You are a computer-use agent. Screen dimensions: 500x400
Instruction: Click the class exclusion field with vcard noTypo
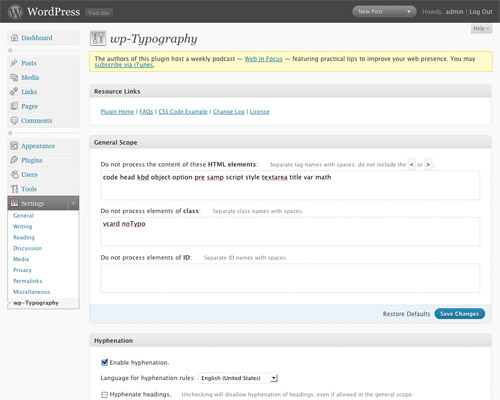pos(290,232)
